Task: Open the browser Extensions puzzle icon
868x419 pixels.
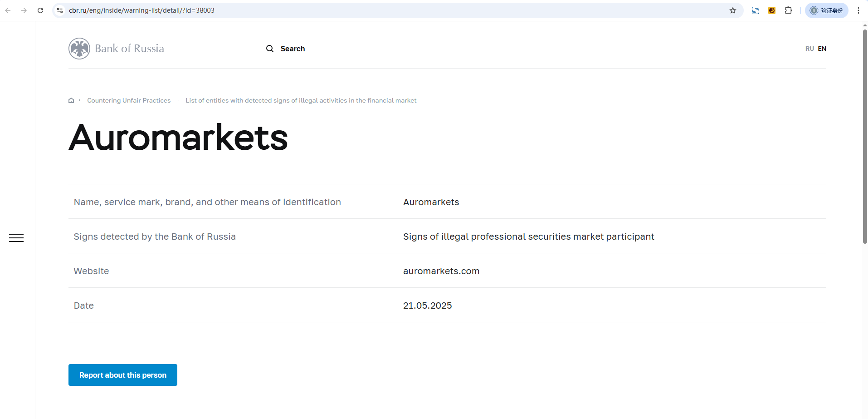Action: [x=789, y=10]
